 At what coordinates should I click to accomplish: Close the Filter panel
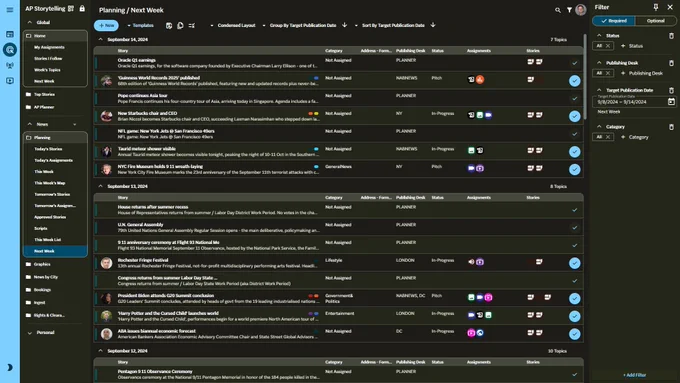pyautogui.click(x=670, y=7)
